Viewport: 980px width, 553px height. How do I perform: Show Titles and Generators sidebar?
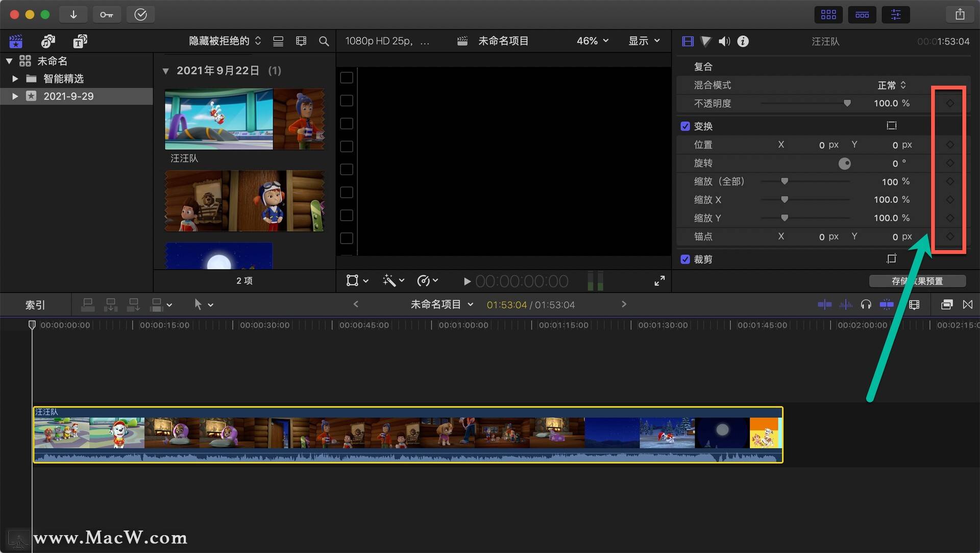click(x=80, y=41)
